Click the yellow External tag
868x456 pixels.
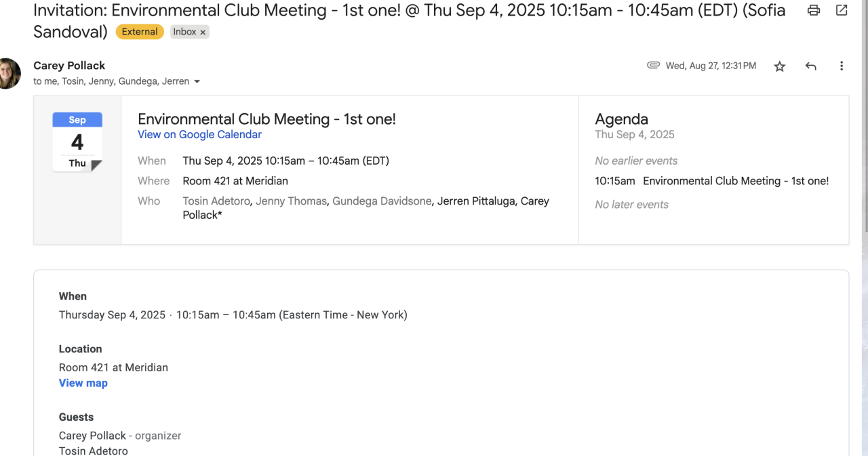tap(140, 32)
